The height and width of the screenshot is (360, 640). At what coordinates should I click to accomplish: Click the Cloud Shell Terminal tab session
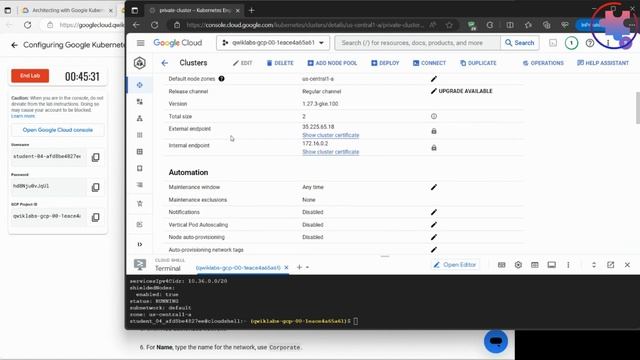point(238,268)
